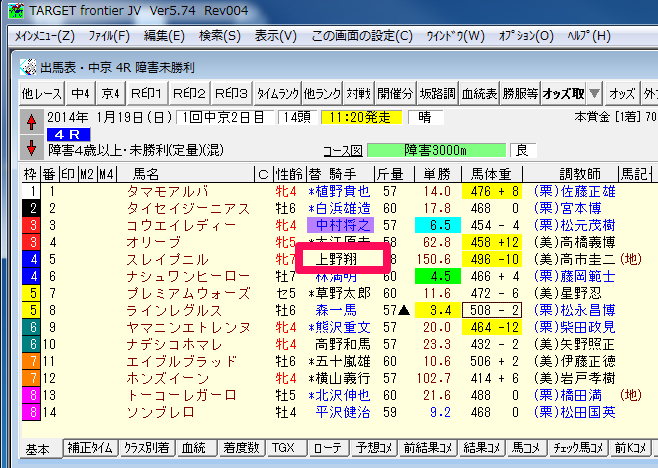Click the オッズ toolbar button
This screenshot has width=658, height=468.
point(622,93)
